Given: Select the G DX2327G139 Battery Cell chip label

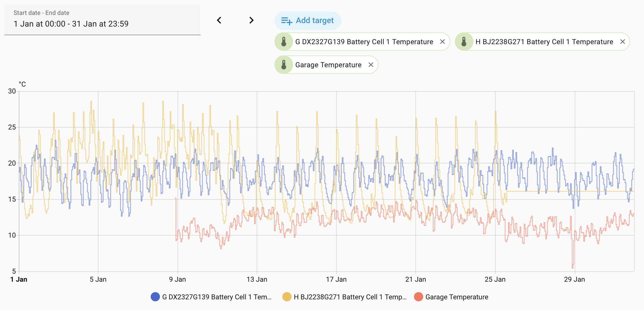Looking at the screenshot, I should pos(364,42).
